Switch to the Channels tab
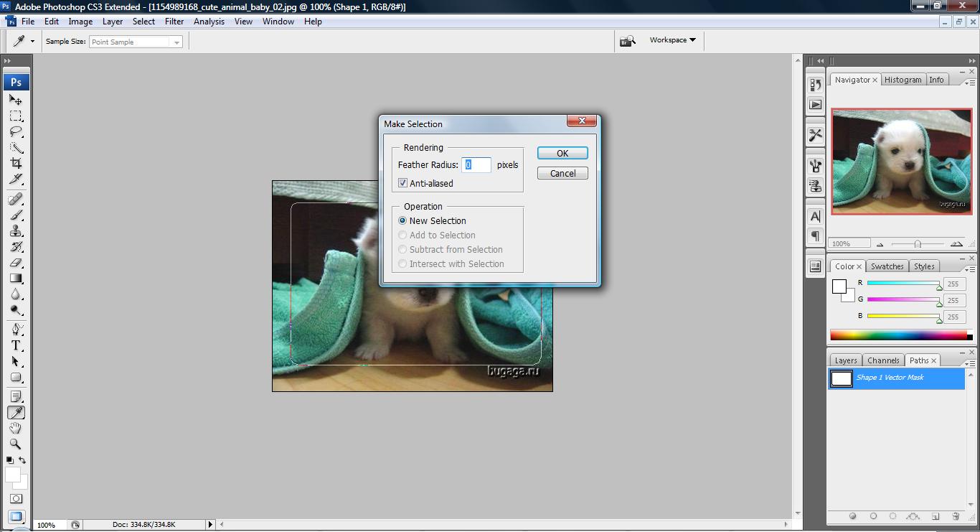 click(882, 360)
